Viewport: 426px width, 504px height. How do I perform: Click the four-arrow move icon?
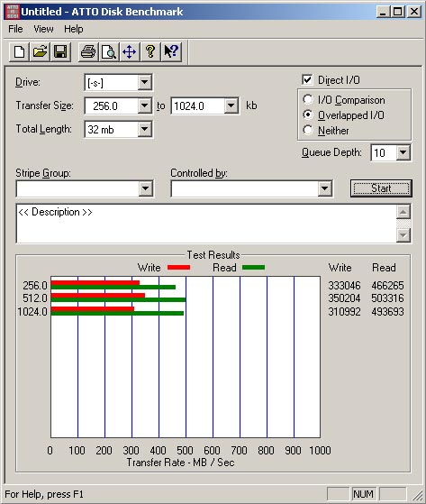(x=130, y=51)
